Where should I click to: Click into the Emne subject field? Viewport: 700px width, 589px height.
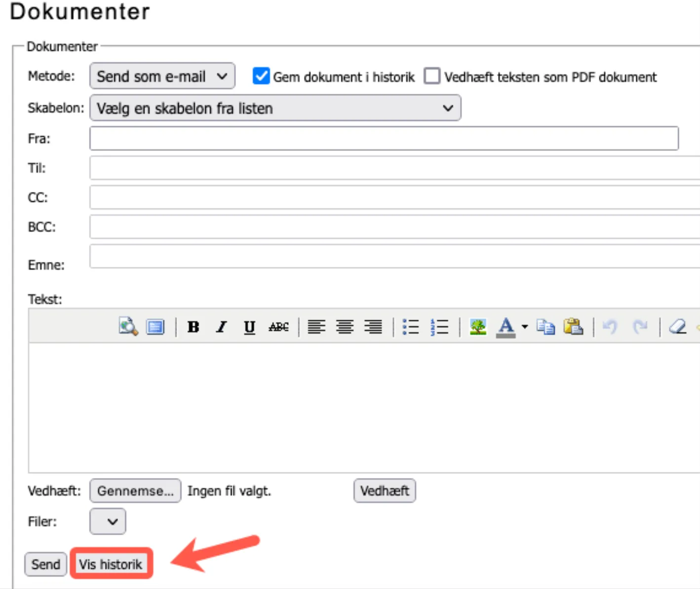pyautogui.click(x=394, y=257)
